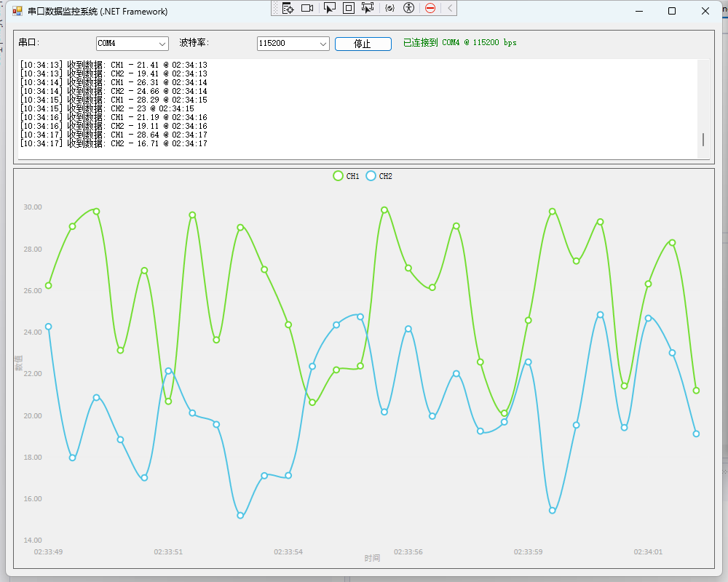Click log line CH1 - 28.29 @ 02:34:15
This screenshot has width=728, height=582.
coord(114,100)
